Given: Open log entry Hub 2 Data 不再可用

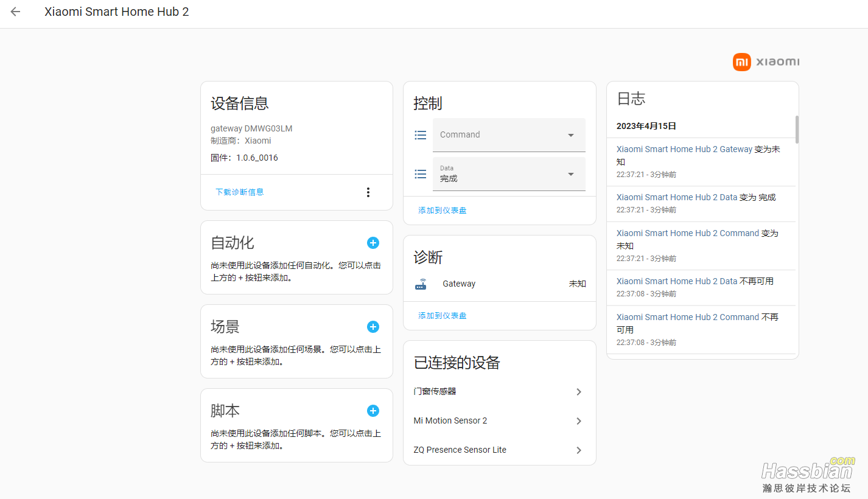Looking at the screenshot, I should point(701,287).
